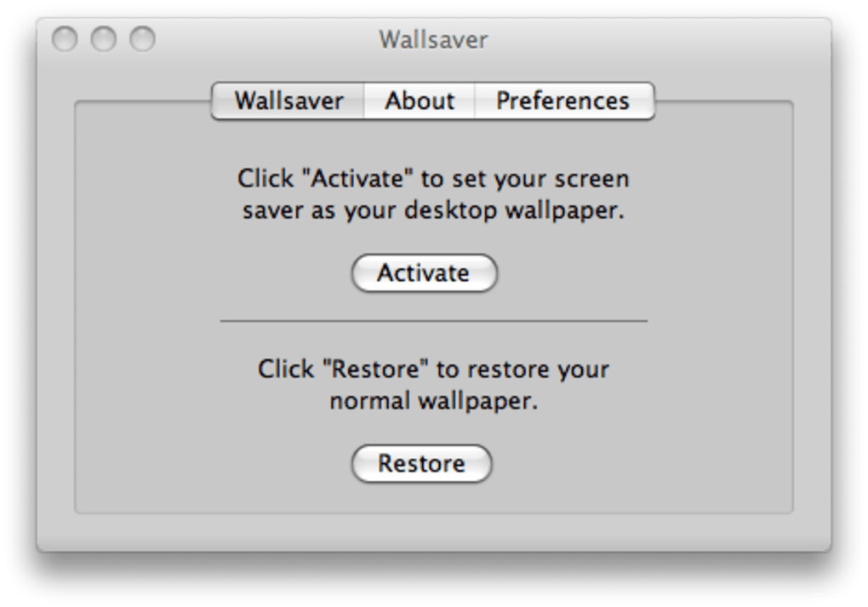The height and width of the screenshot is (607, 868).
Task: Click the text "saver as your desktop wallpaper."
Action: tap(433, 210)
